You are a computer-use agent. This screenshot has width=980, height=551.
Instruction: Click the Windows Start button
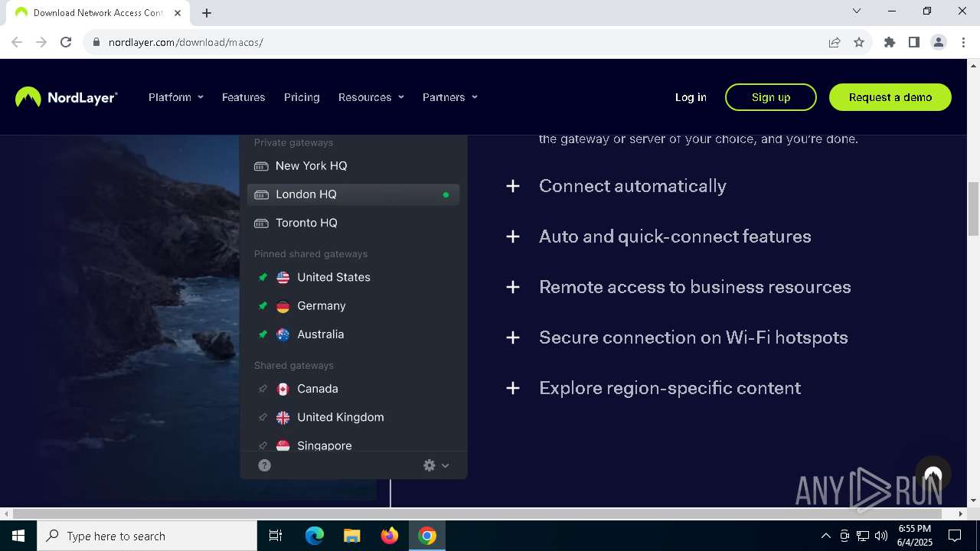click(18, 536)
